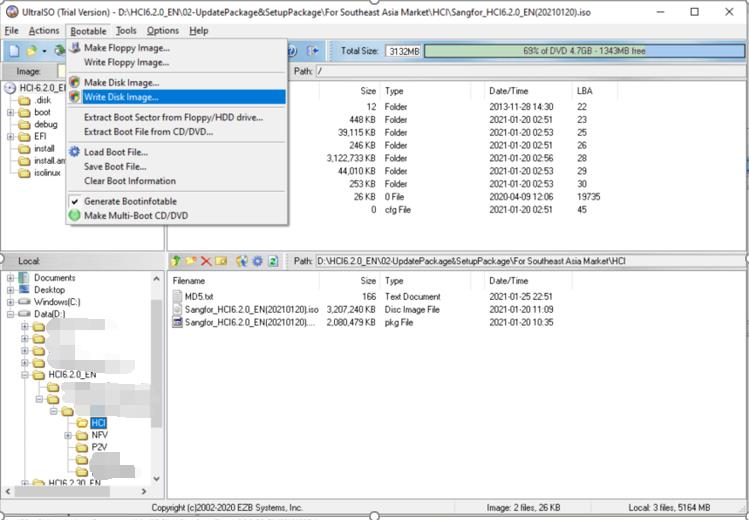Click the blue gear icon in local toolbar
Screen dimensions: 749x520
click(x=257, y=261)
